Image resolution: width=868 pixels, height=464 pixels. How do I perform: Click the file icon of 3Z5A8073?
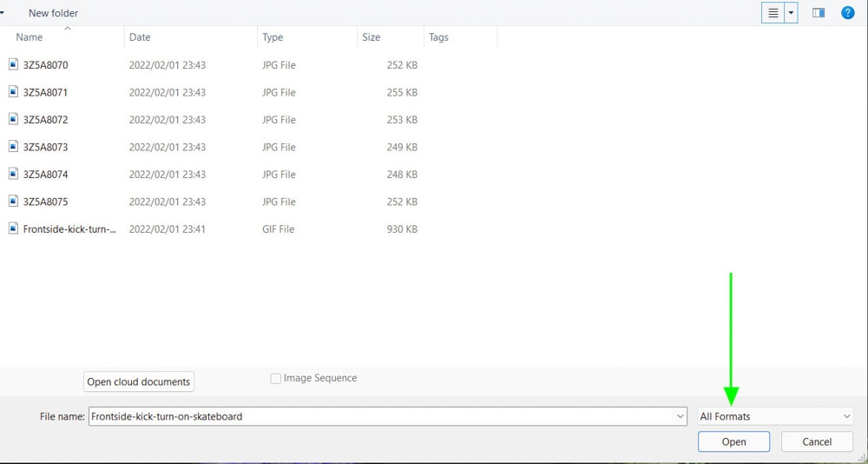pyautogui.click(x=13, y=146)
